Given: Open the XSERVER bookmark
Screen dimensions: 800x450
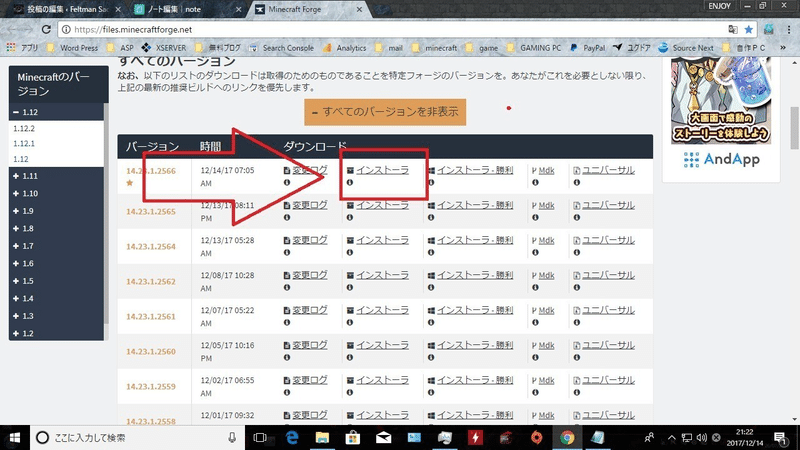Looking at the screenshot, I should (x=164, y=48).
